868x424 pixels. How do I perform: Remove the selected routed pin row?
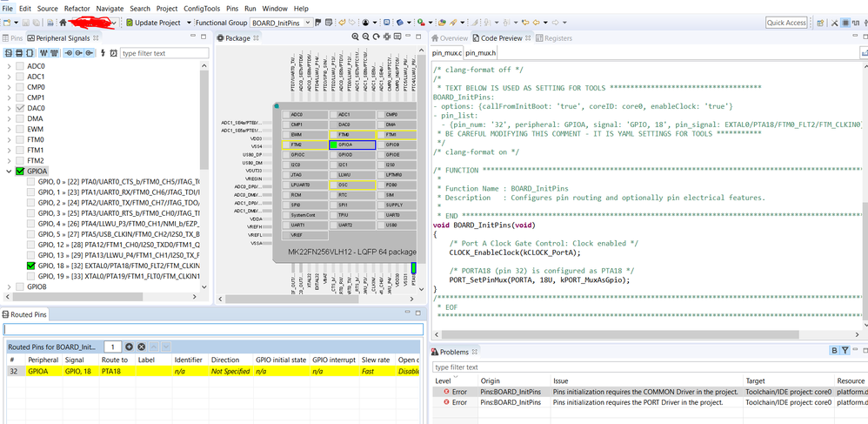pyautogui.click(x=142, y=347)
